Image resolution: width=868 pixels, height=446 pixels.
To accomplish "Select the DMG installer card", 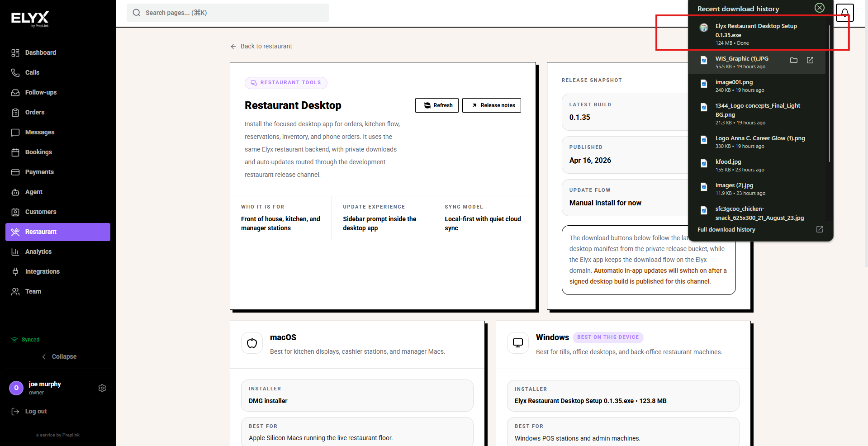I will (357, 395).
